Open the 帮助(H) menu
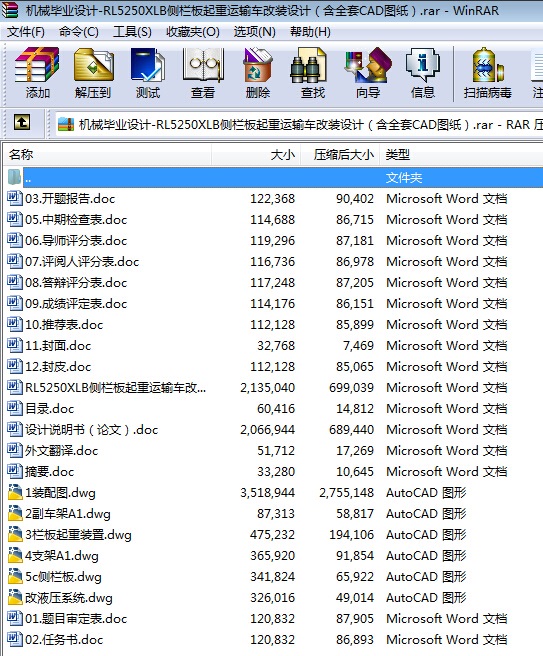The image size is (543, 656). [310, 32]
